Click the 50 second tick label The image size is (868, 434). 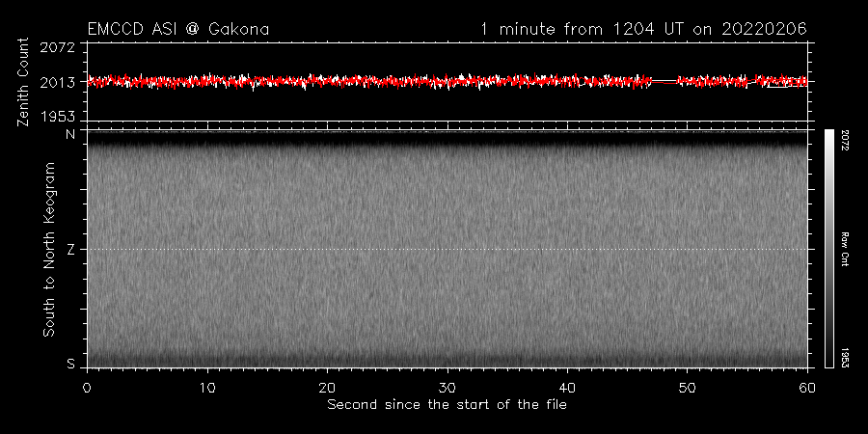point(687,388)
